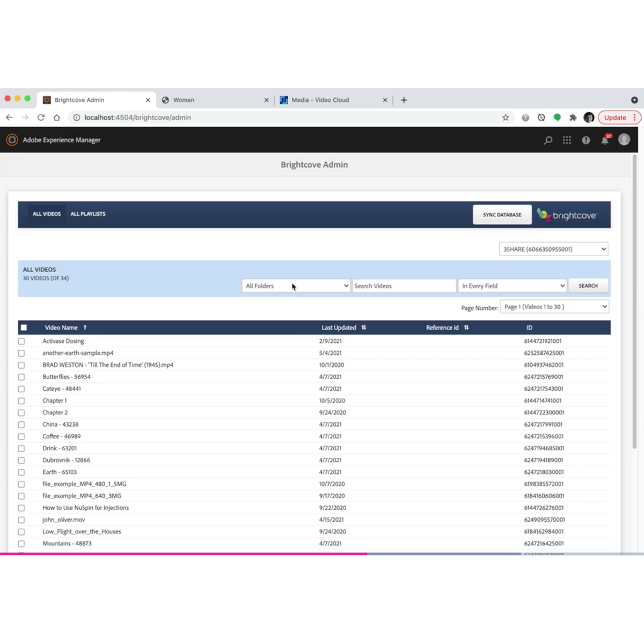The image size is (644, 644).
Task: Click the Search button
Action: 588,286
